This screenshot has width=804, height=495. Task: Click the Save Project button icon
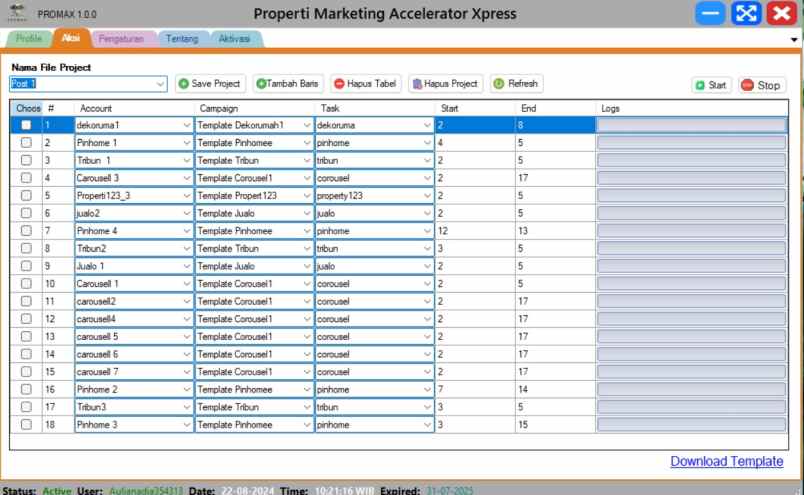tap(185, 84)
